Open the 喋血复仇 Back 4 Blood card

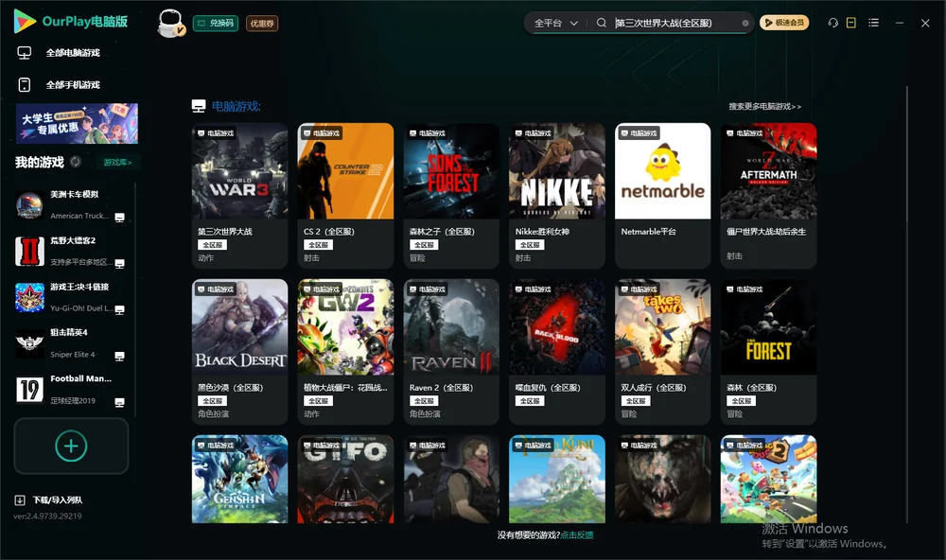557,352
